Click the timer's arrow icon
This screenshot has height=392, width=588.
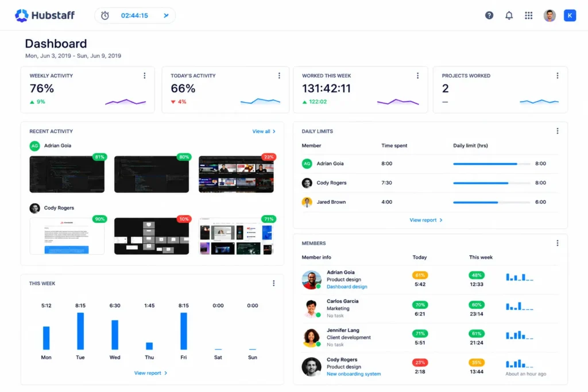[x=166, y=15]
